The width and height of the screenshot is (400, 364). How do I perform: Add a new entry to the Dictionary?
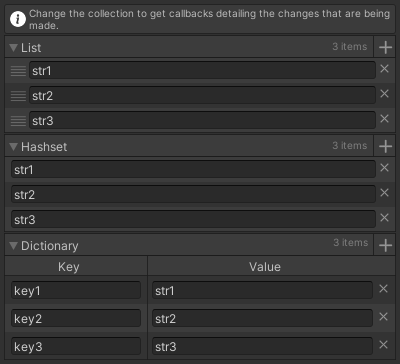[x=385, y=246]
